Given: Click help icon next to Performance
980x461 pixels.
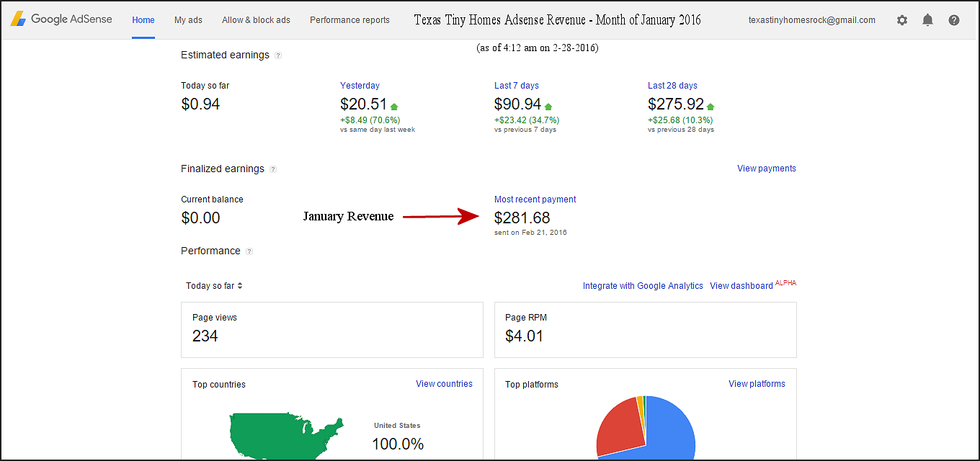Looking at the screenshot, I should coord(249,251).
